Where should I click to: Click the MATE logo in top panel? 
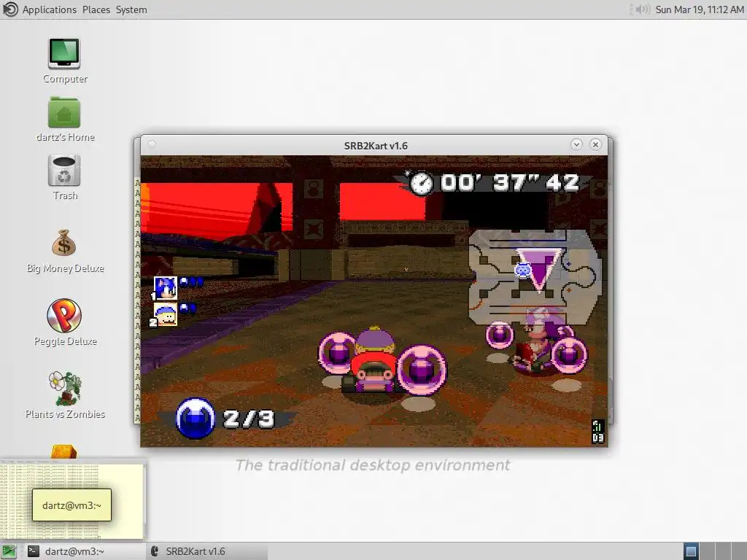[10, 9]
